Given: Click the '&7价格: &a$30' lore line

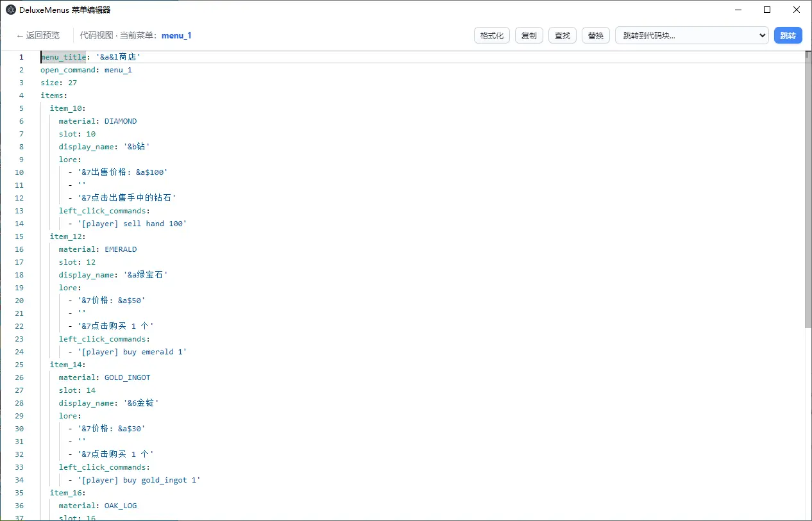Looking at the screenshot, I should pyautogui.click(x=106, y=429).
